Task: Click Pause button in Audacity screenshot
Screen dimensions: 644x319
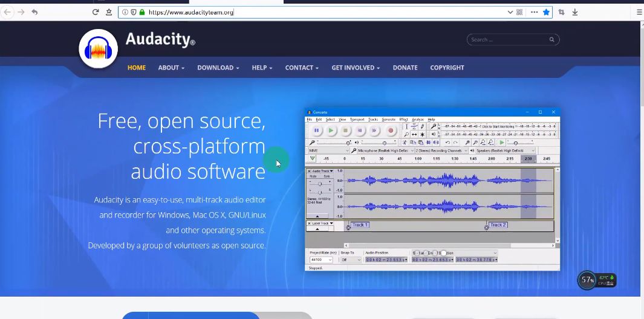Action: (x=316, y=130)
